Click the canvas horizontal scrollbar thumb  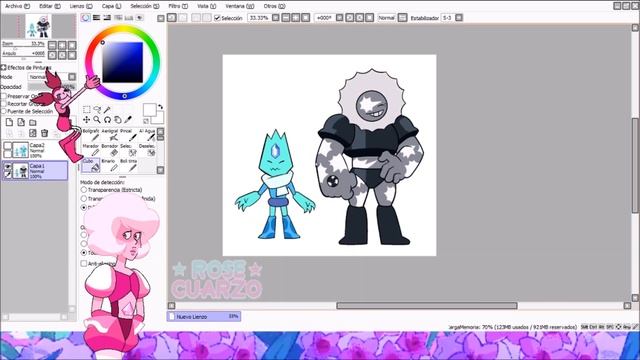[427, 305]
